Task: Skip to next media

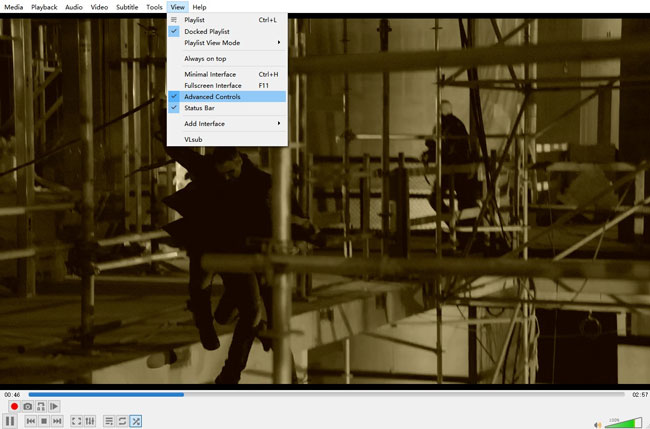Action: [57, 421]
